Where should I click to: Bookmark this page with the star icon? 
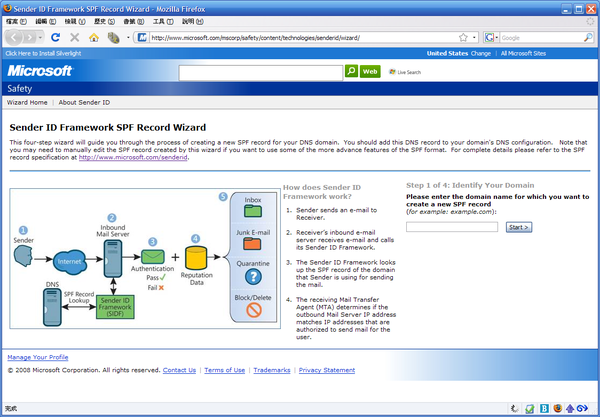pyautogui.click(x=463, y=37)
